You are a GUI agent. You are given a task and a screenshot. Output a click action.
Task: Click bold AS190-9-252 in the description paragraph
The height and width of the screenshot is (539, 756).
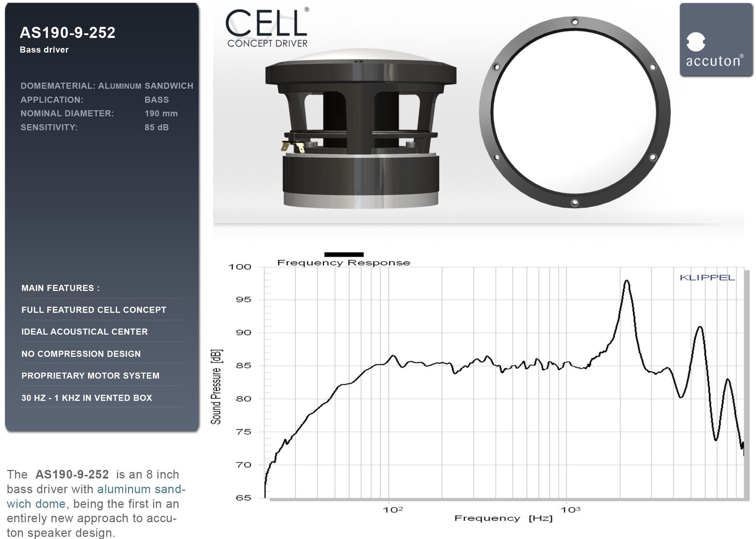click(x=72, y=475)
